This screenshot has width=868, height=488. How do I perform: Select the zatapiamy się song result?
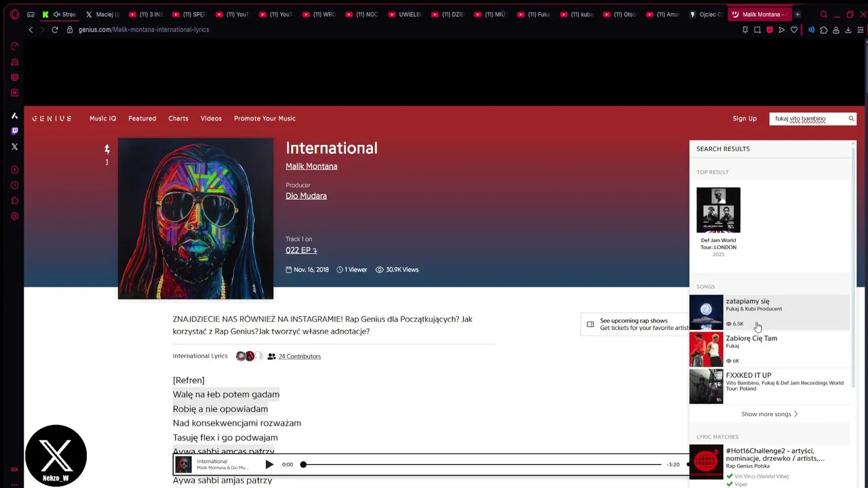pos(769,312)
